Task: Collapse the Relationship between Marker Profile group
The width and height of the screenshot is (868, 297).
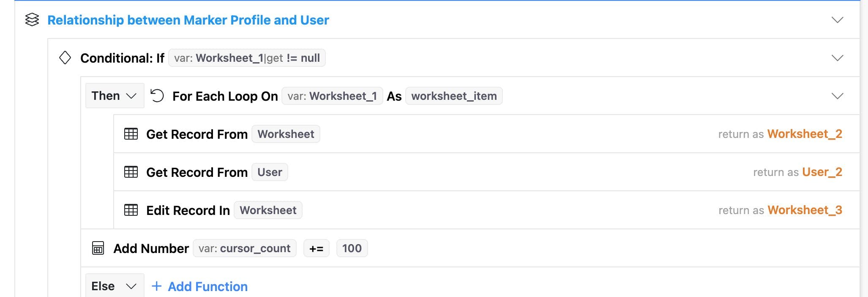Action: point(837,20)
